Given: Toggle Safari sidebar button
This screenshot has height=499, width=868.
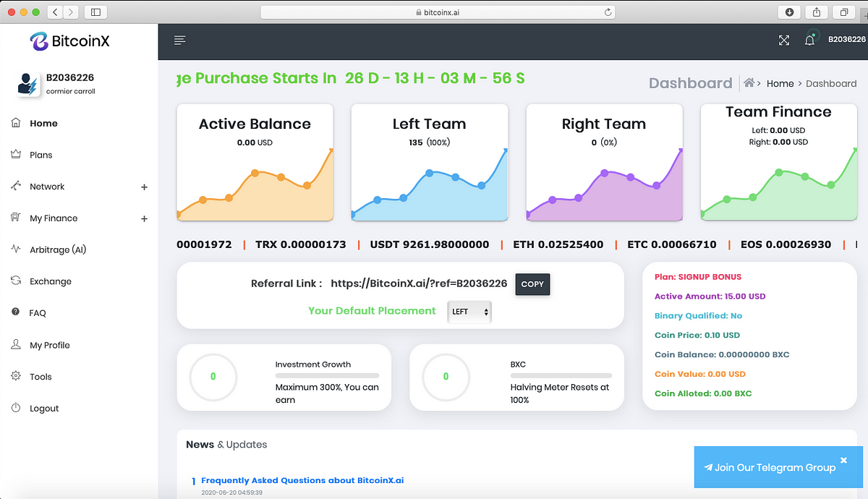Looking at the screenshot, I should pyautogui.click(x=95, y=12).
